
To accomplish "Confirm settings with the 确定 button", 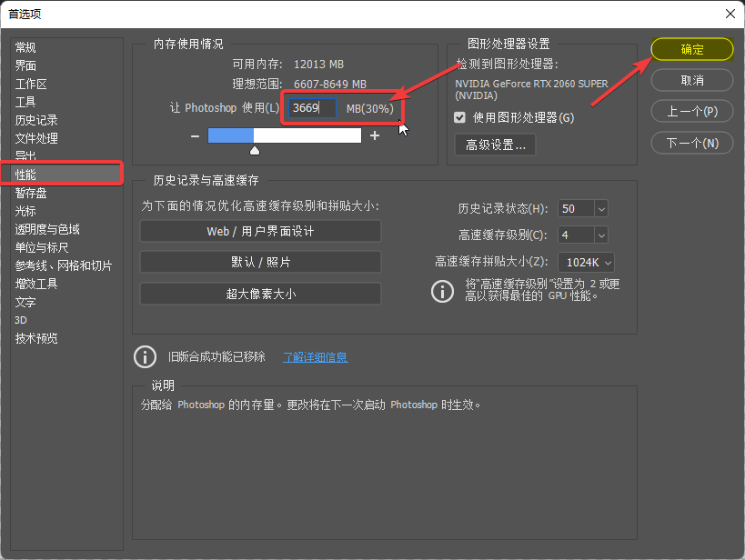I will [690, 50].
